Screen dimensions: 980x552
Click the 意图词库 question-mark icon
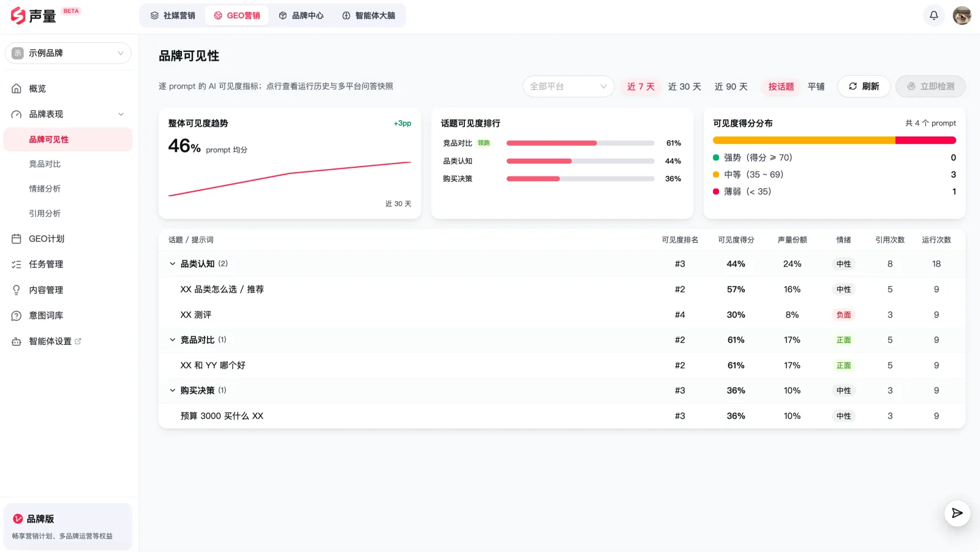(x=17, y=316)
